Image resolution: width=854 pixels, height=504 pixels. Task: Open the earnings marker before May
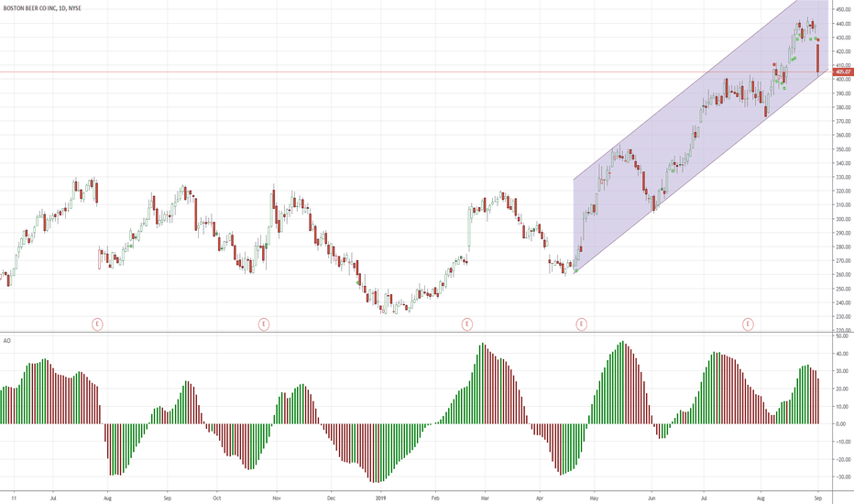tap(581, 324)
